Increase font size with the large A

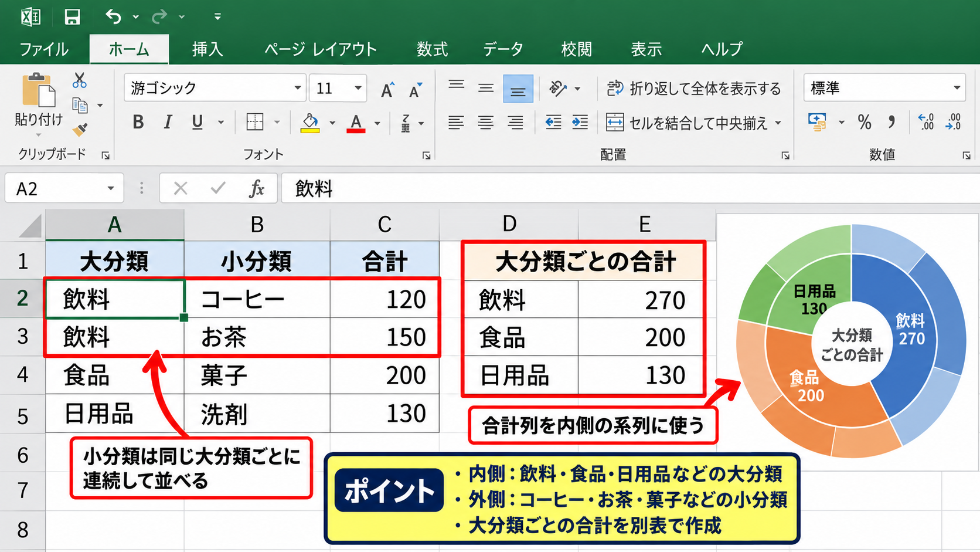(x=388, y=90)
